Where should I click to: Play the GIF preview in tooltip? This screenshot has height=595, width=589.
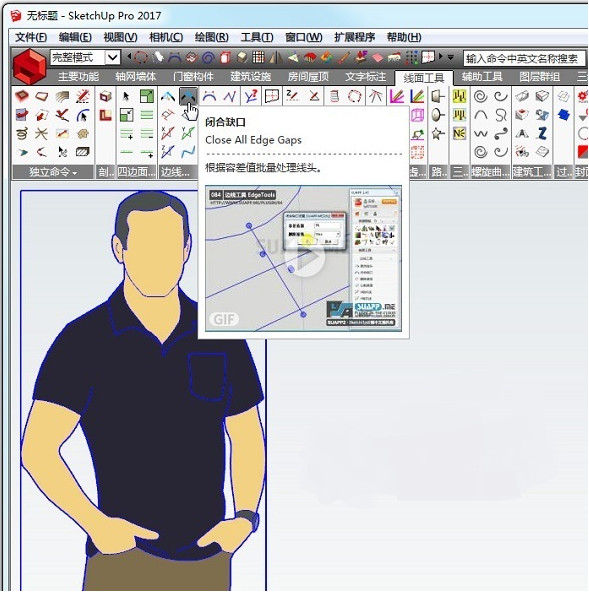[x=305, y=258]
